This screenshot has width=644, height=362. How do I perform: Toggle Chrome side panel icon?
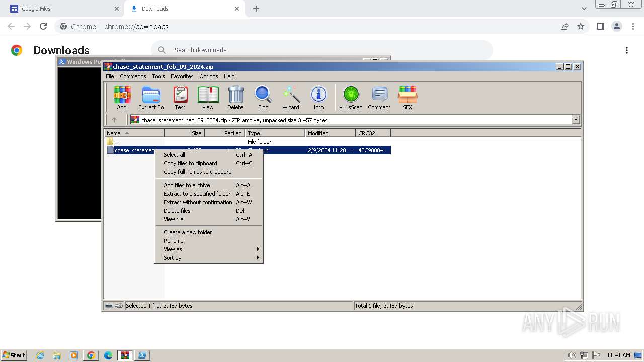pos(600,26)
